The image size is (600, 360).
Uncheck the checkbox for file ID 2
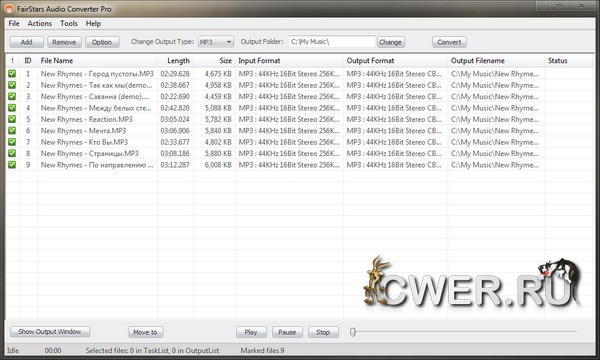(12, 85)
